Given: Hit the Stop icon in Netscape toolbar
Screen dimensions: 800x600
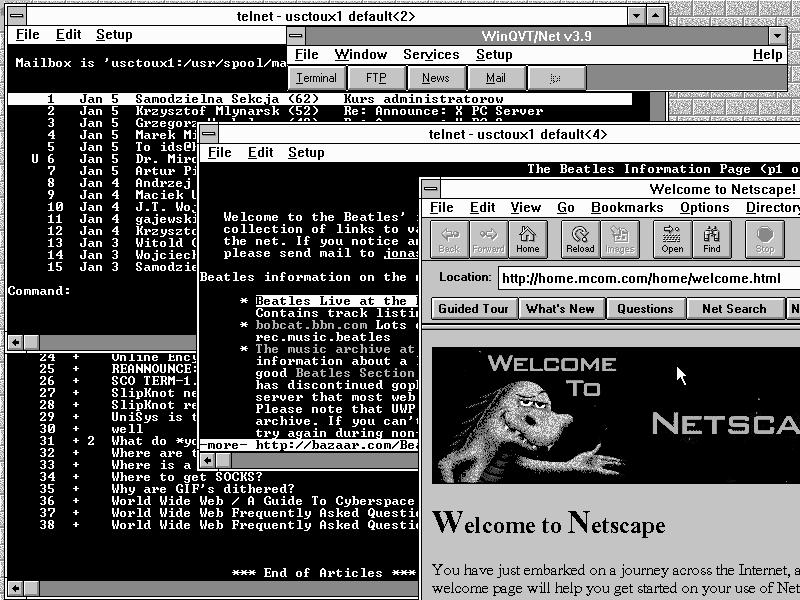Looking at the screenshot, I should 764,239.
